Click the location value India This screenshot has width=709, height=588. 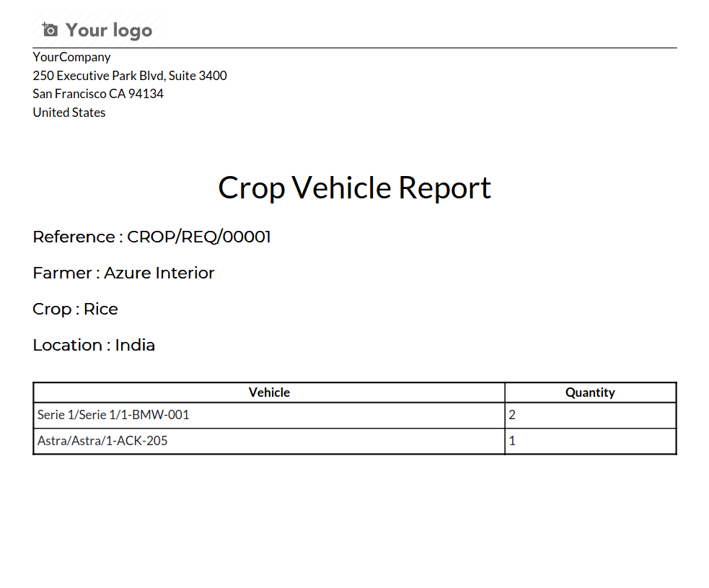pos(135,346)
